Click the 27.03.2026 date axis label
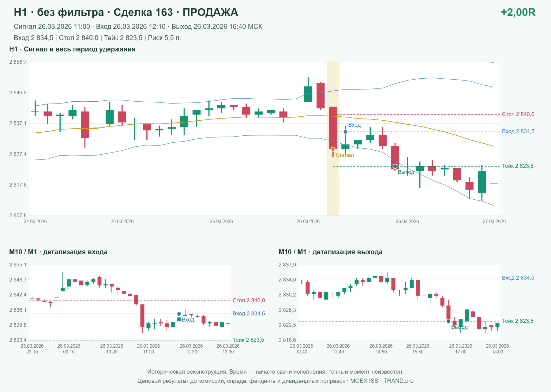Image resolution: width=551 pixels, height=392 pixels. pos(494,221)
